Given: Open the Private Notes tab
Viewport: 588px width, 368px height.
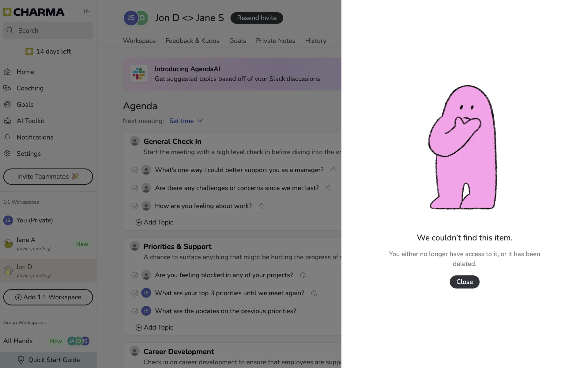Looking at the screenshot, I should [x=275, y=41].
